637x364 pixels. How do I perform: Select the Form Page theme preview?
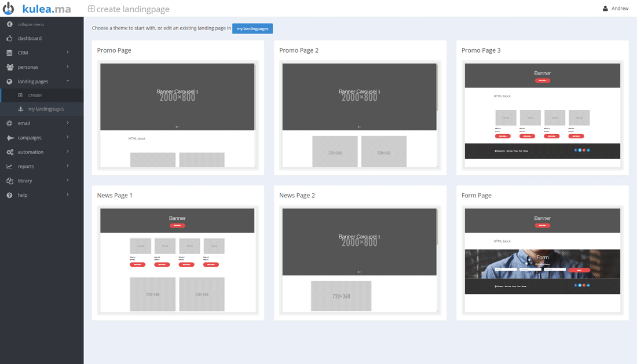click(542, 260)
